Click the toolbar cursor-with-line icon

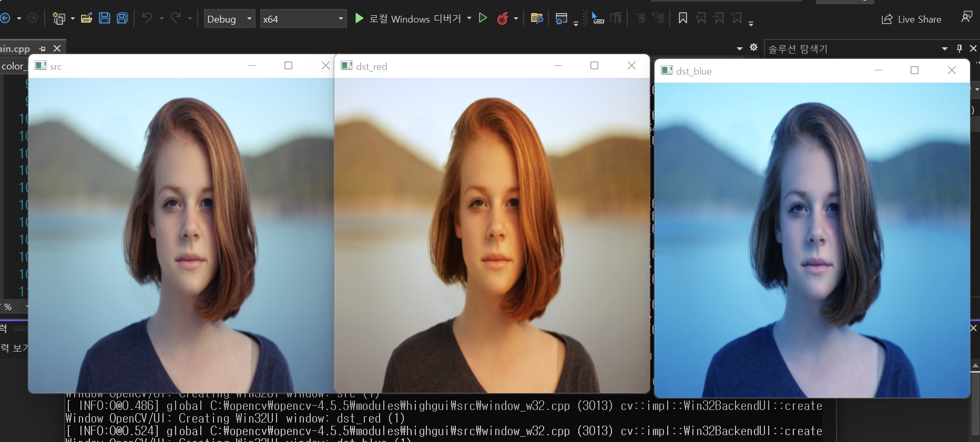(598, 18)
